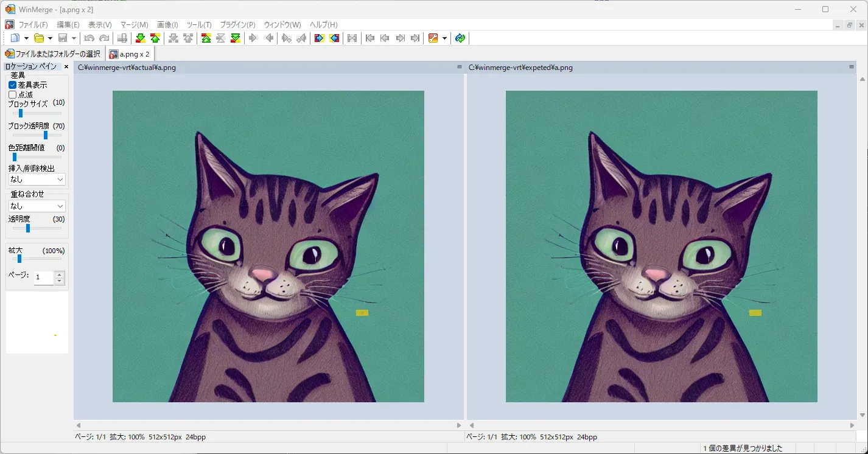Undo the last change
The height and width of the screenshot is (454, 868).
[89, 38]
